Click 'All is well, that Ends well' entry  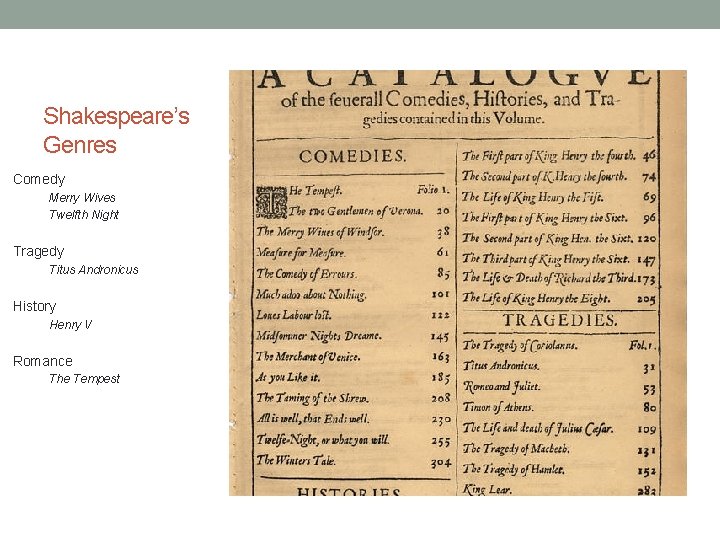(313, 419)
